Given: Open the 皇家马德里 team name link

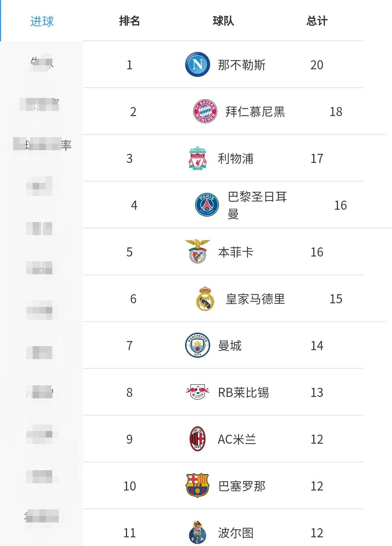Looking at the screenshot, I should pos(255,299).
